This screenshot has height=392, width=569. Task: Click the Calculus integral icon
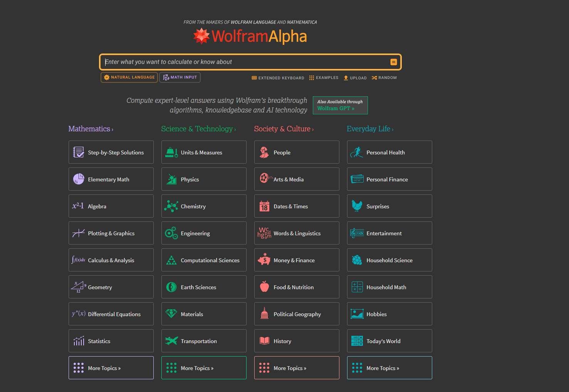click(79, 260)
